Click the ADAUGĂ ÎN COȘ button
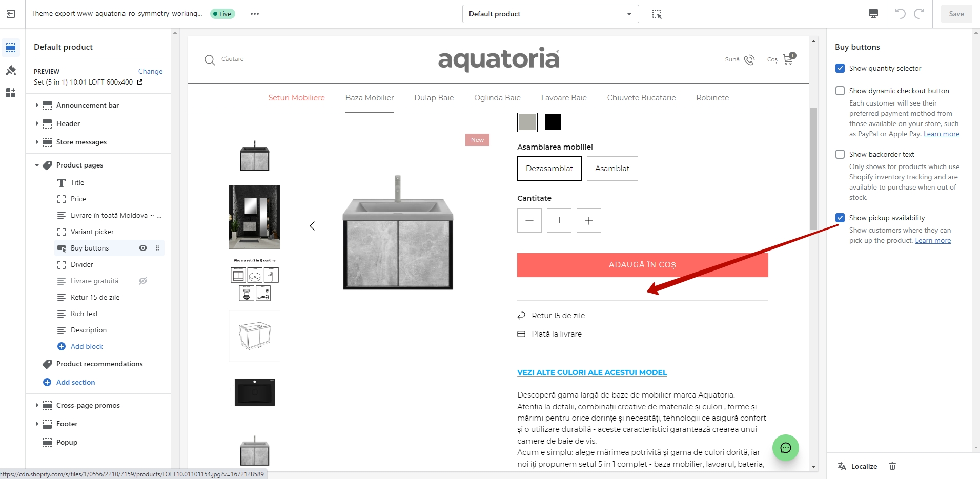 pyautogui.click(x=642, y=265)
